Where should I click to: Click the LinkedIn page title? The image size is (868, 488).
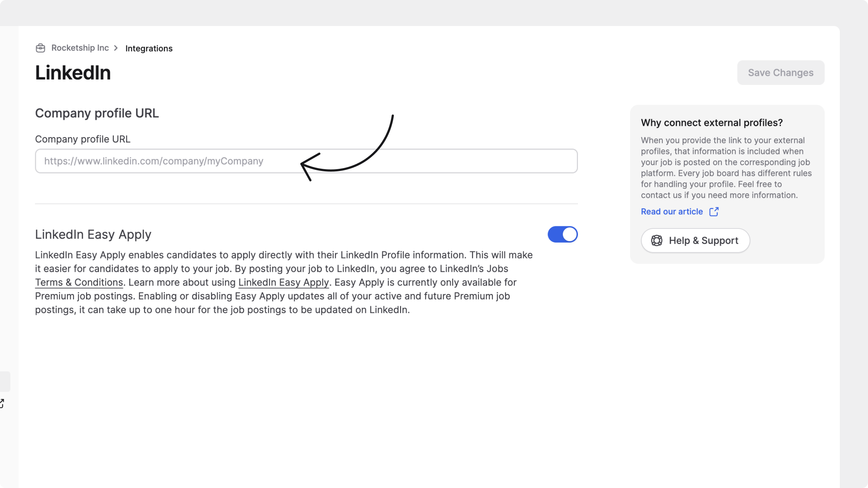[x=73, y=73]
